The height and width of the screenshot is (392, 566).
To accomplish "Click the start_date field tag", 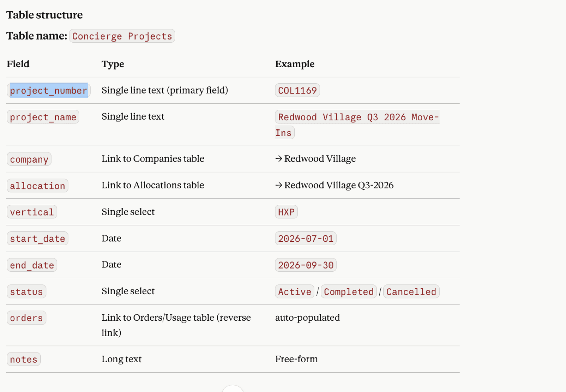I will tap(37, 238).
